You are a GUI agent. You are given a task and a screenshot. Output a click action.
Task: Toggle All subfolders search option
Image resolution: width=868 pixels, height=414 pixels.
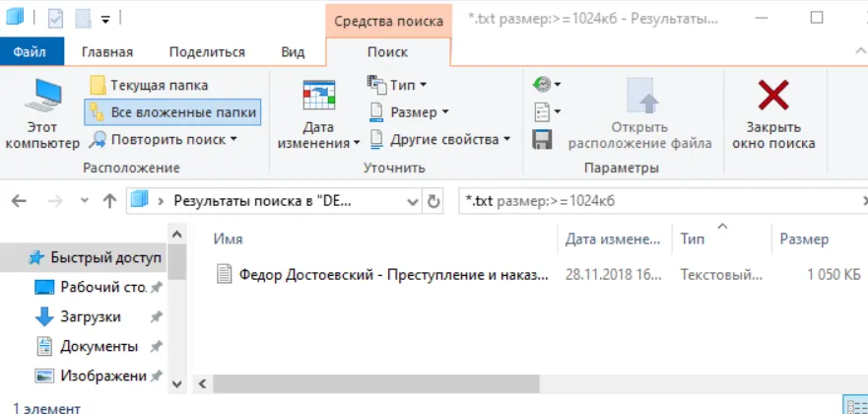[x=172, y=112]
